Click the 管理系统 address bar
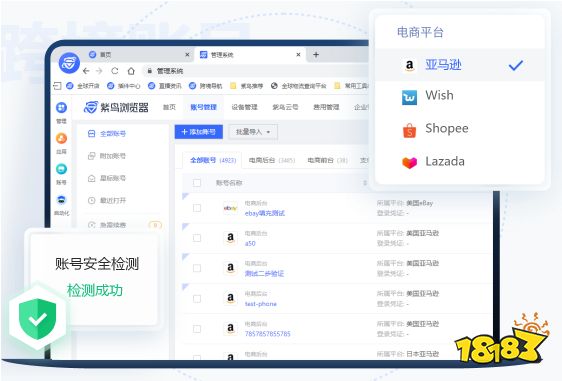Viewport: 562px width, 381px height. (x=256, y=71)
